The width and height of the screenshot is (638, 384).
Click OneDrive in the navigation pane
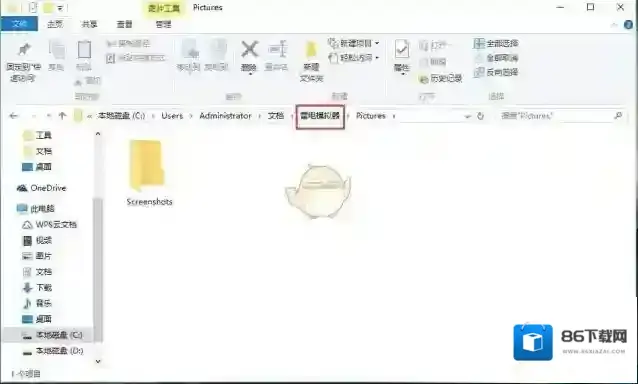coord(41,188)
